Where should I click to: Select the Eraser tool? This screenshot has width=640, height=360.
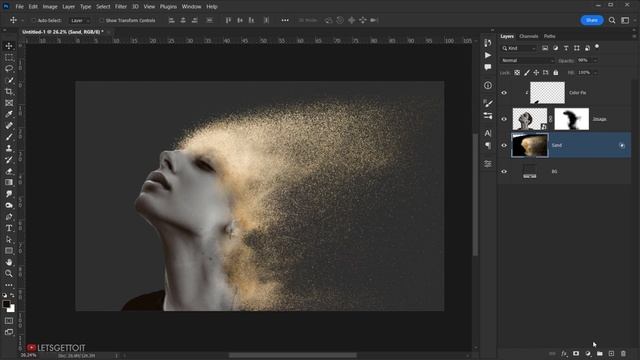tap(9, 171)
